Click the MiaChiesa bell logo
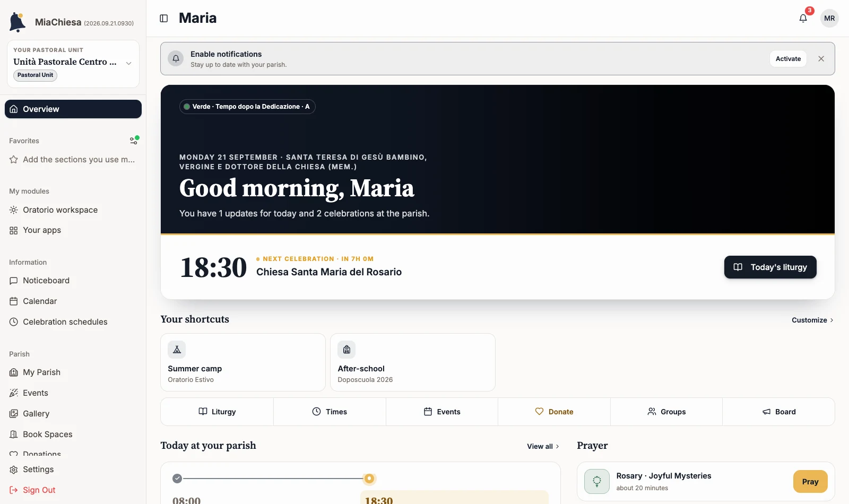 pyautogui.click(x=18, y=22)
